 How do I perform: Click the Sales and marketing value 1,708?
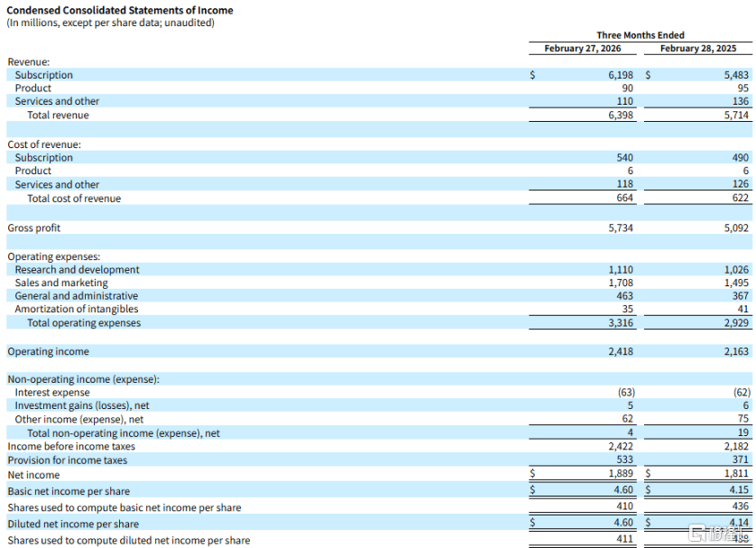point(620,283)
